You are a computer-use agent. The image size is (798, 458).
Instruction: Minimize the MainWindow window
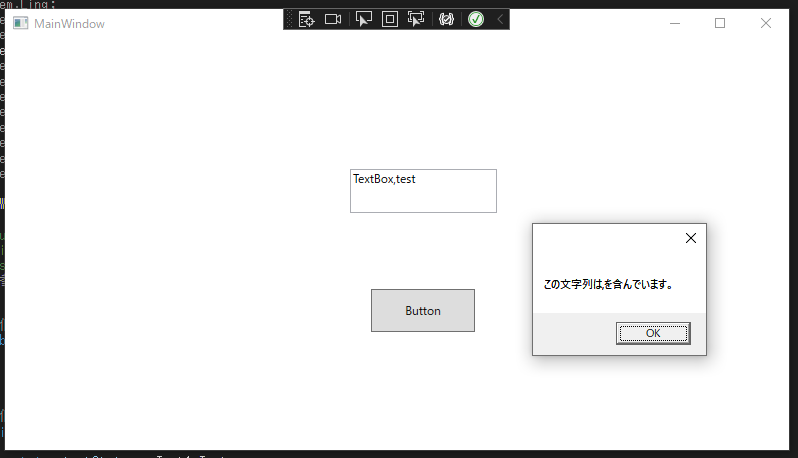675,23
